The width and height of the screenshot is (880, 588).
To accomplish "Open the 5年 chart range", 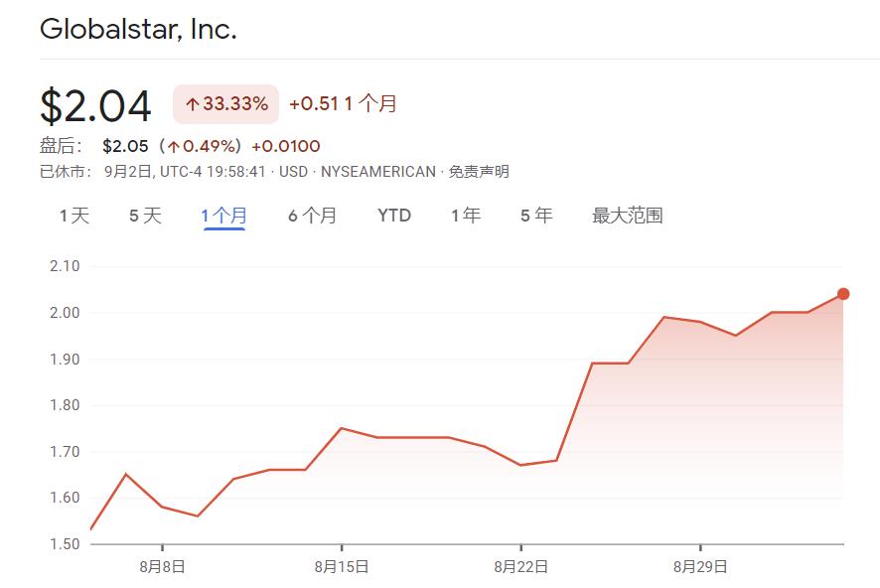I will [x=536, y=216].
